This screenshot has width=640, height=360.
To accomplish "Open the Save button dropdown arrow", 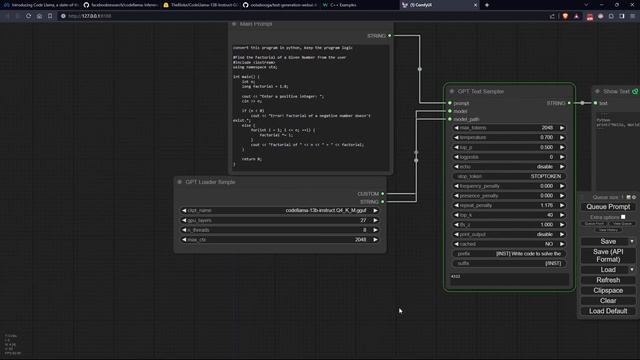I will 632,242.
